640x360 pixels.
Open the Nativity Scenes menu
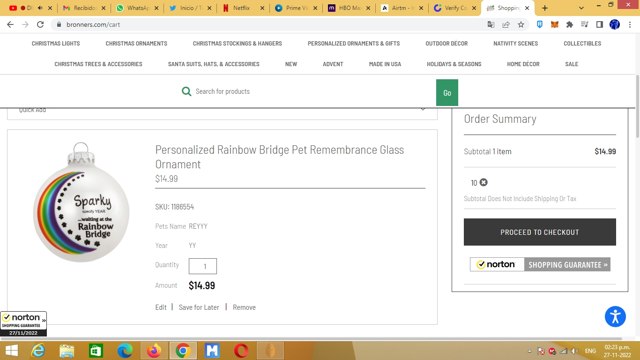point(516,43)
